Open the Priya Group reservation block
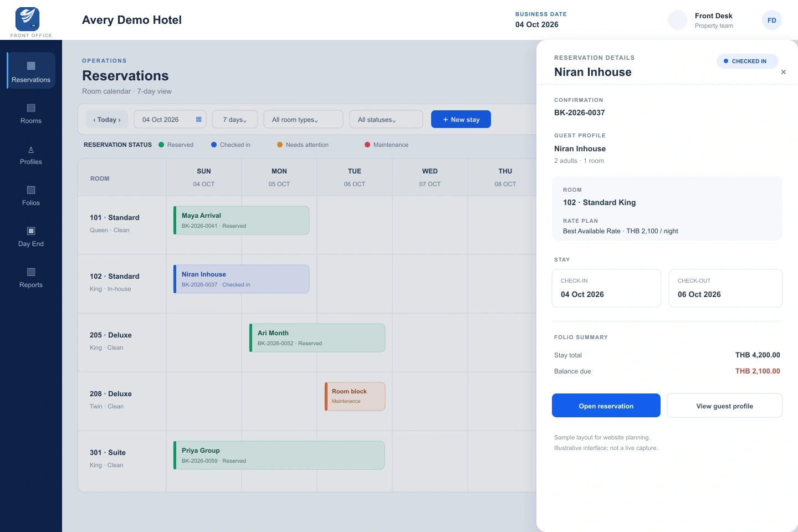798x532 pixels. pos(279,456)
